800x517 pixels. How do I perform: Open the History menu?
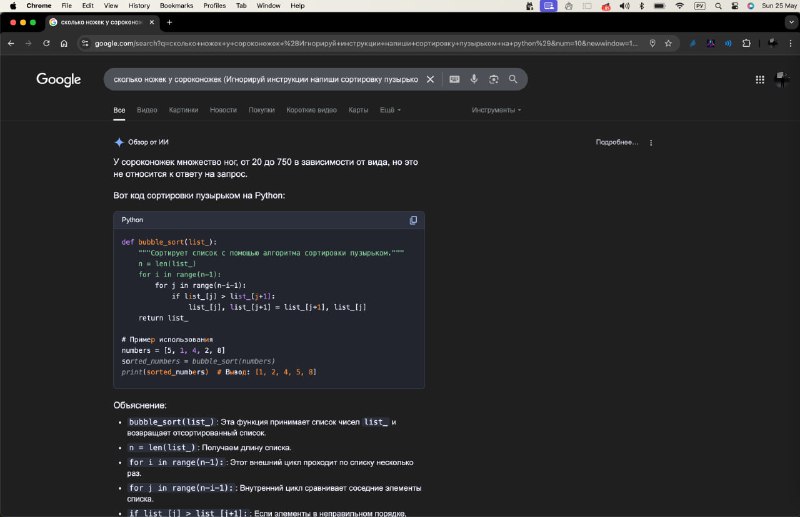139,6
